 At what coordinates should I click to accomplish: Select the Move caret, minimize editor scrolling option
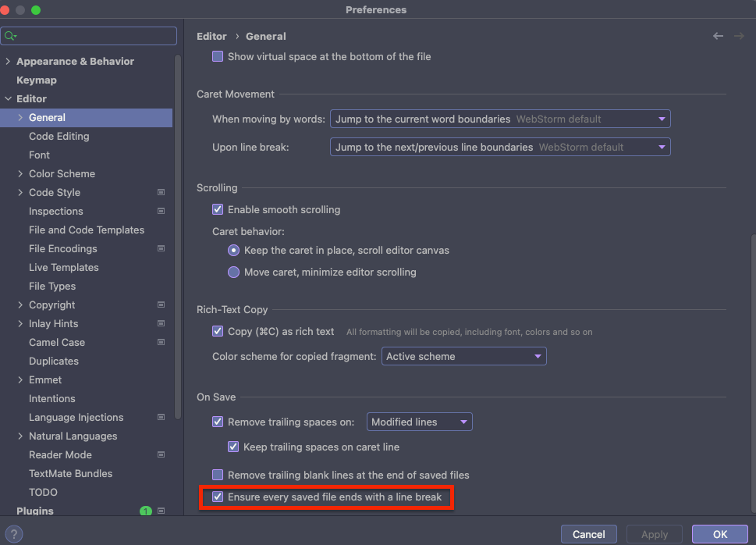(233, 272)
